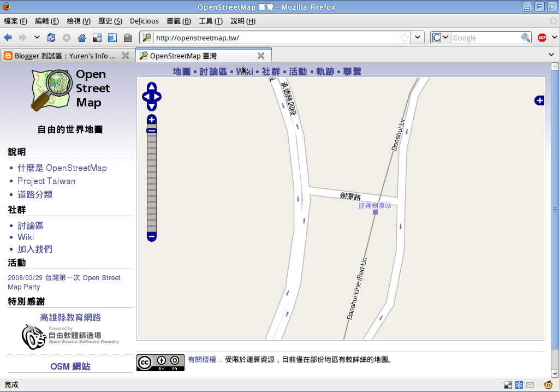Open the 討論區 top navigation link
Screen dimensions: 559x392
click(x=213, y=72)
